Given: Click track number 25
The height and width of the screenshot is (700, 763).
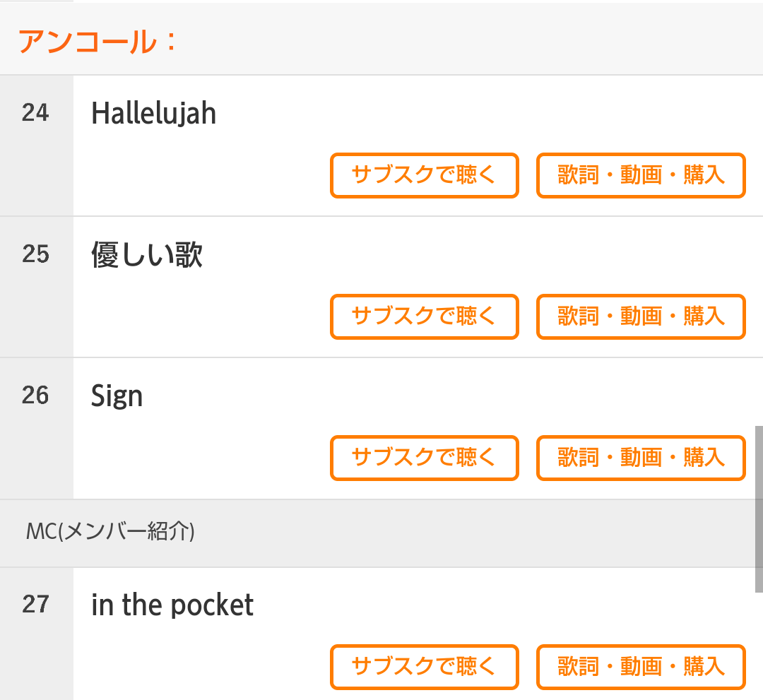Looking at the screenshot, I should pyautogui.click(x=35, y=254).
